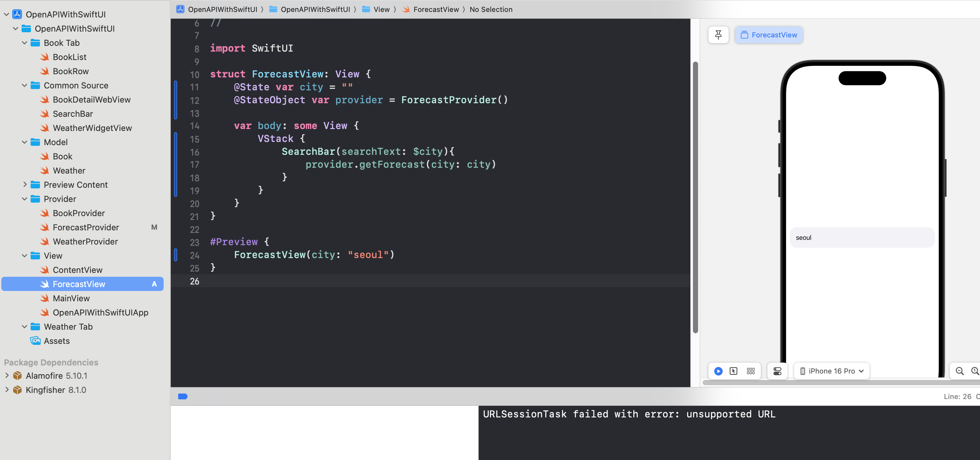Open ForecastProvider swift file
Screen dimensions: 980x460
[86, 227]
